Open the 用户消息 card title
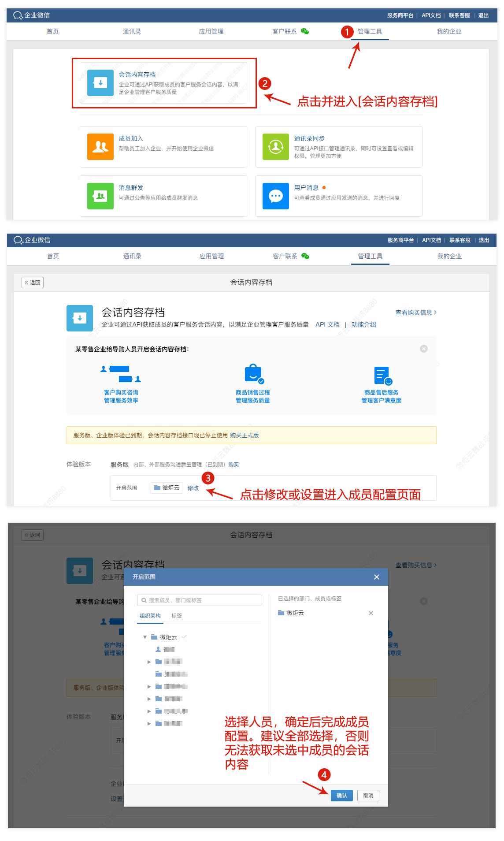Viewport: 504px width, 841px height. click(306, 188)
